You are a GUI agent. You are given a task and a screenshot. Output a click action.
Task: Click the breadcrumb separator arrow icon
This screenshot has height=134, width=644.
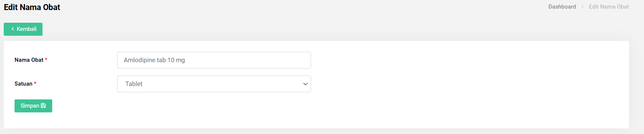pyautogui.click(x=582, y=7)
